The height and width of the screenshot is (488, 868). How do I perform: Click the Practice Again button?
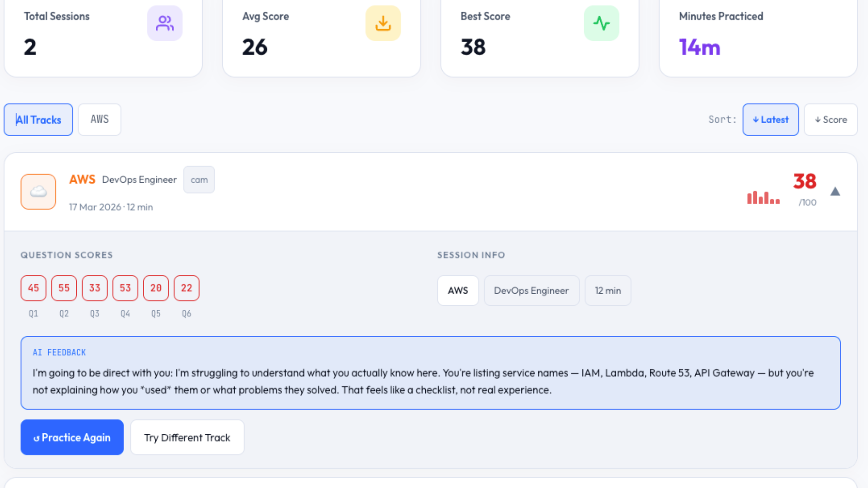pyautogui.click(x=72, y=437)
